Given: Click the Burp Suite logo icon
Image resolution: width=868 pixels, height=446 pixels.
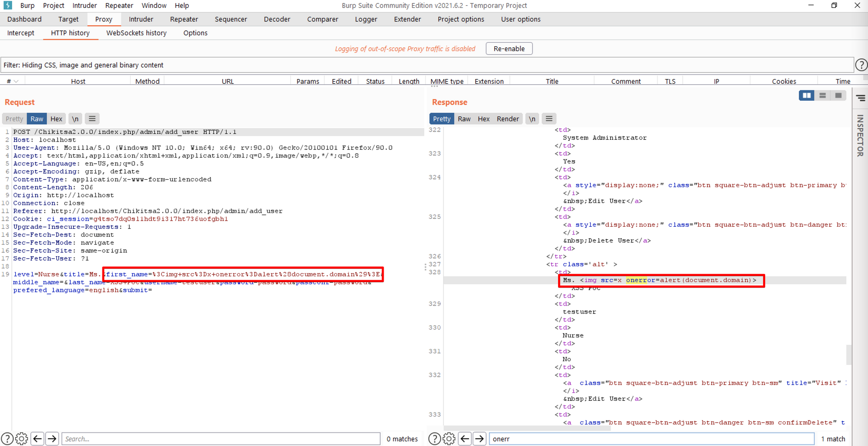Looking at the screenshot, I should [8, 5].
